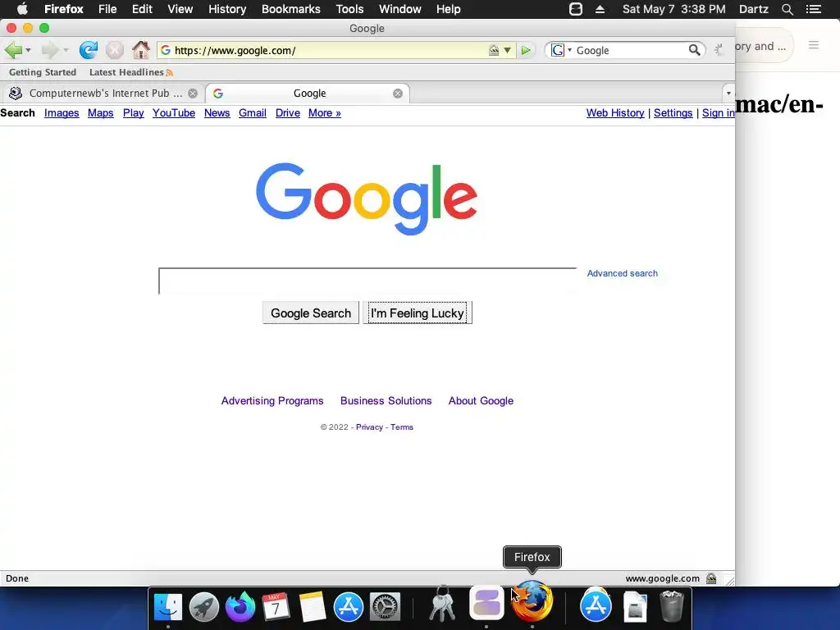Open the list all tabs dropdown

pyautogui.click(x=728, y=94)
